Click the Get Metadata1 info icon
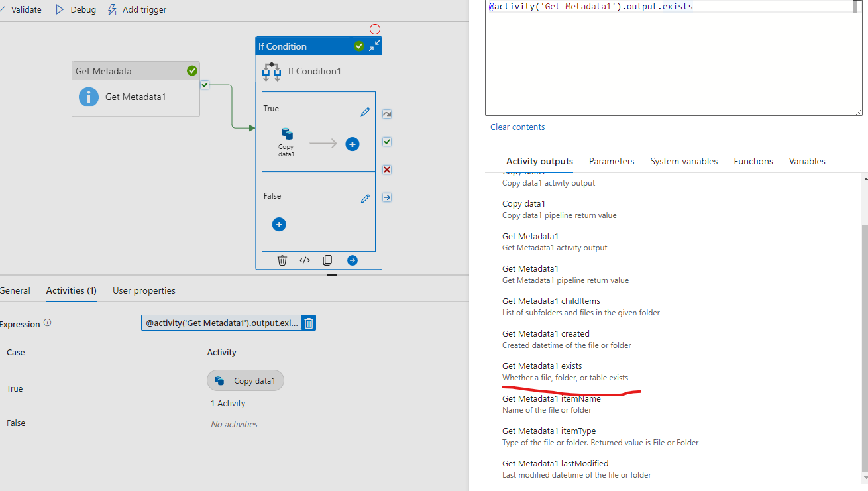Viewport: 868px width, 491px height. coord(88,97)
